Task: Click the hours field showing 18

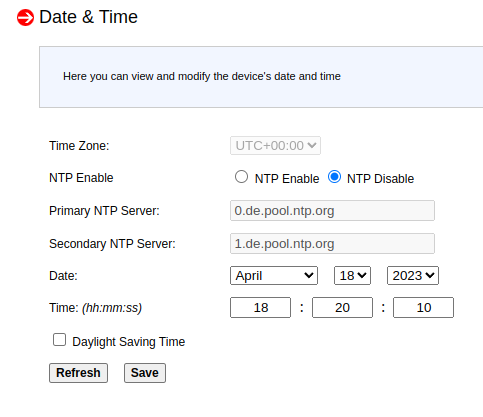Action: pos(260,307)
